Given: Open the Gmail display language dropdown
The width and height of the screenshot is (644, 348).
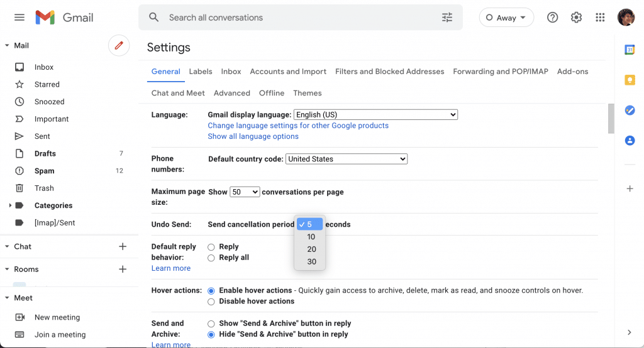Looking at the screenshot, I should (x=375, y=115).
